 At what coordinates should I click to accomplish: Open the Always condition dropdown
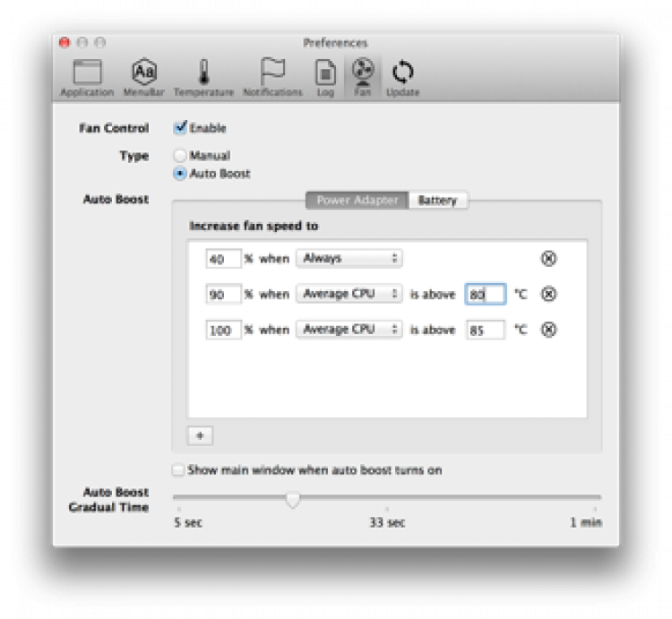349,259
